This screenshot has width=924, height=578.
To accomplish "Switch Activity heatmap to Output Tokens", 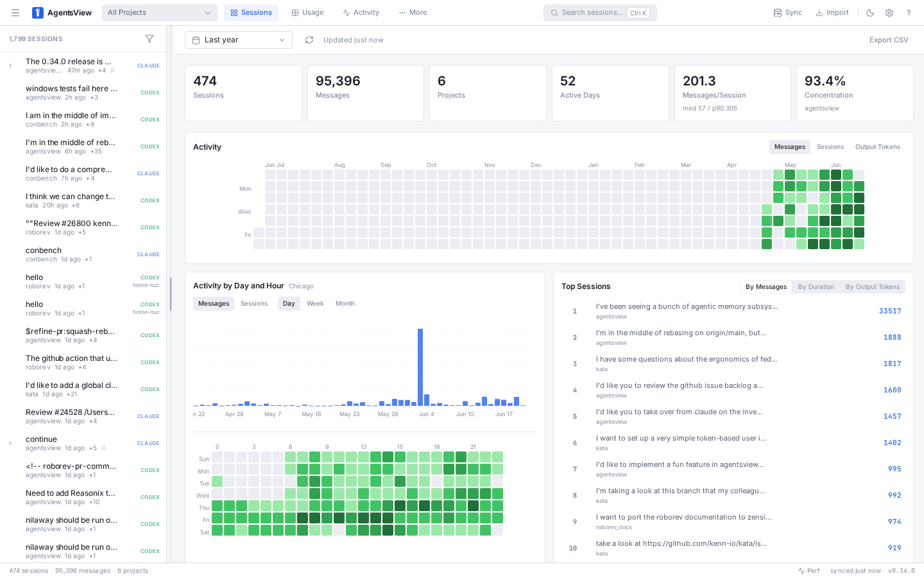I will [878, 147].
